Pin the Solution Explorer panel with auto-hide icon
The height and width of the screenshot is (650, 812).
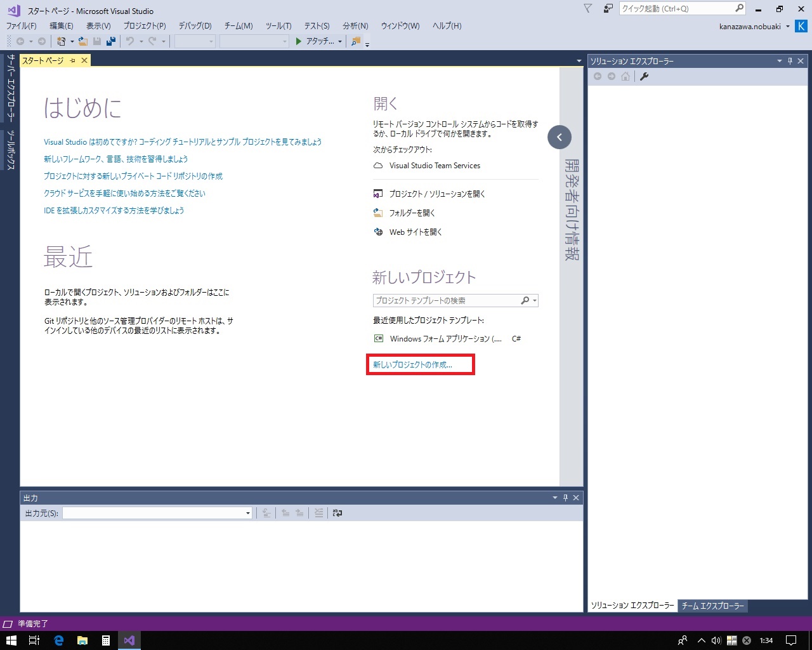[790, 61]
